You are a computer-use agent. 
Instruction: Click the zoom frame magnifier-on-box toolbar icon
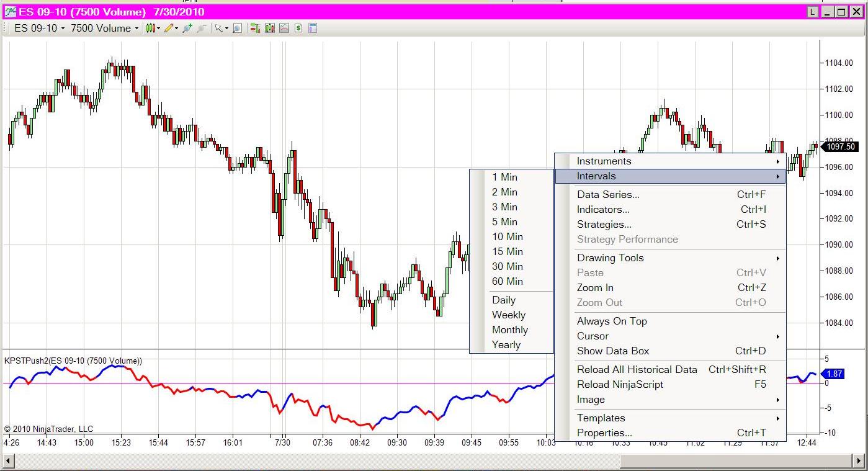click(x=237, y=28)
